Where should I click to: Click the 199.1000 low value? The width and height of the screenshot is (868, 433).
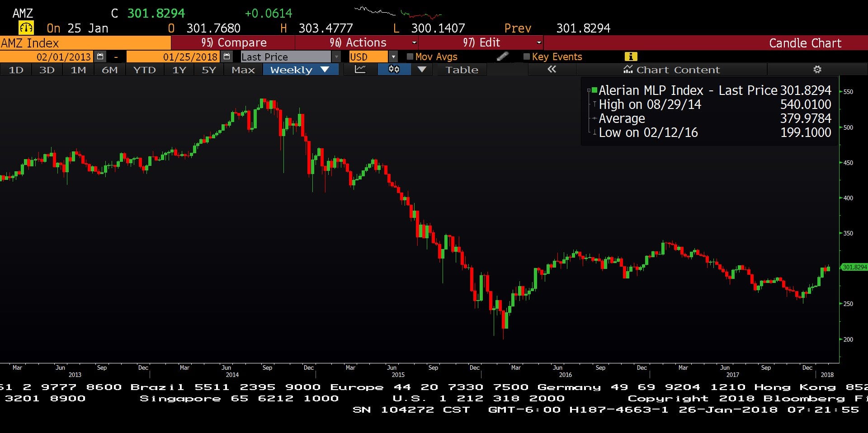pos(806,132)
